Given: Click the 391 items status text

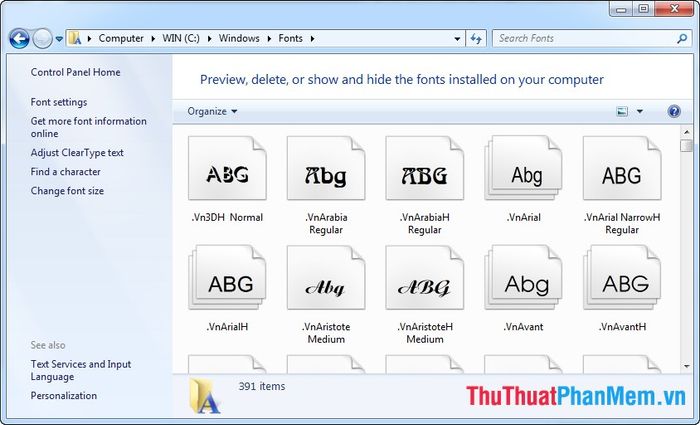Looking at the screenshot, I should coord(262,387).
